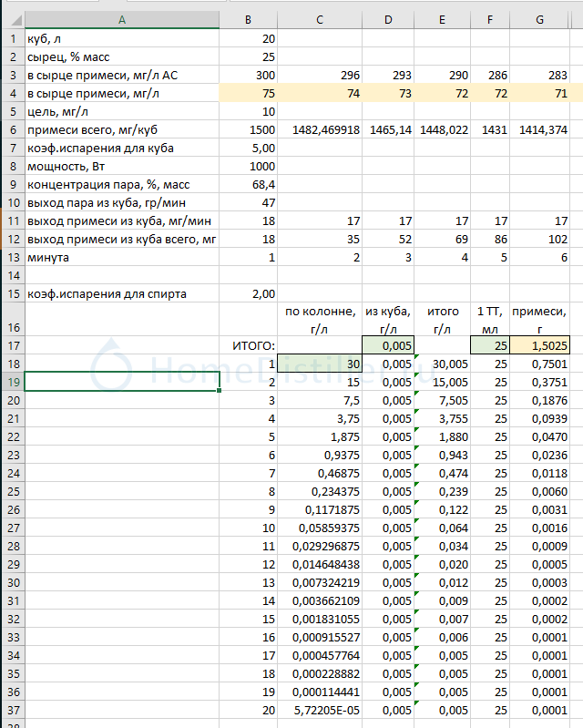
Task: Select column G header
Action: click(539, 19)
